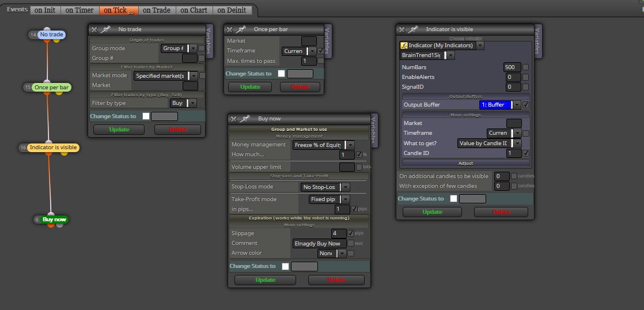Select the Indicator is visible block node
This screenshot has height=310, width=644.
click(x=53, y=148)
